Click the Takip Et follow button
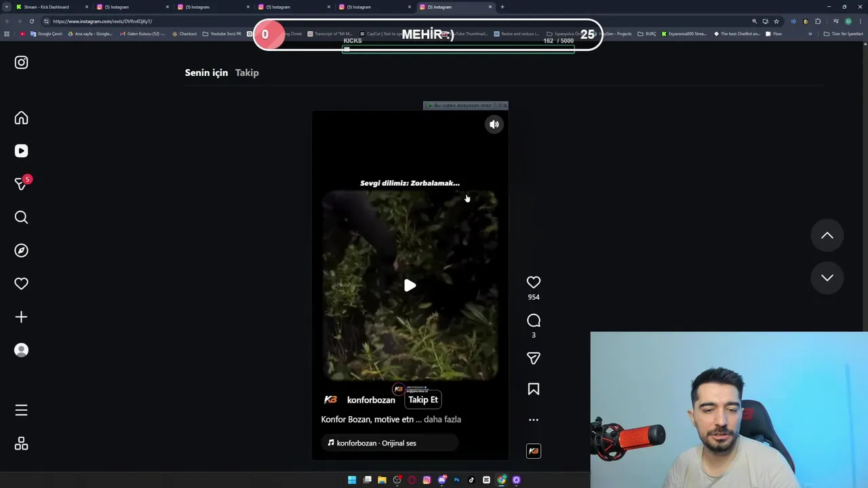 [x=423, y=400]
